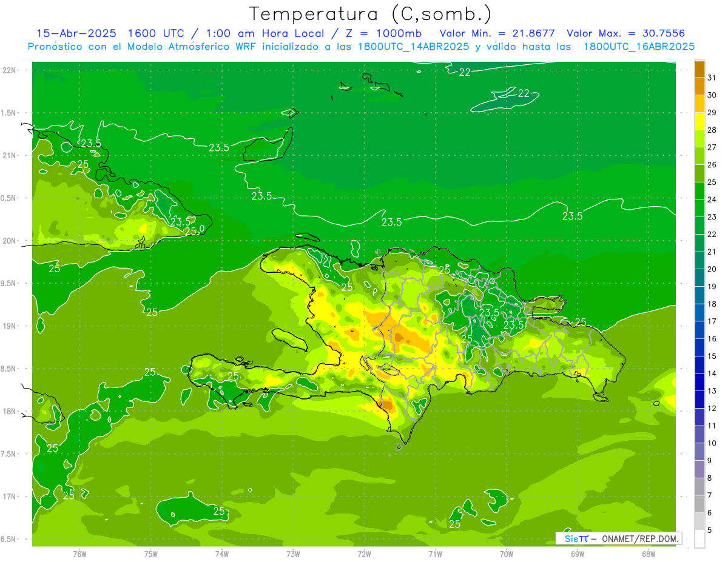
Task: Click the "72W" longitude axis label
Action: 364,554
